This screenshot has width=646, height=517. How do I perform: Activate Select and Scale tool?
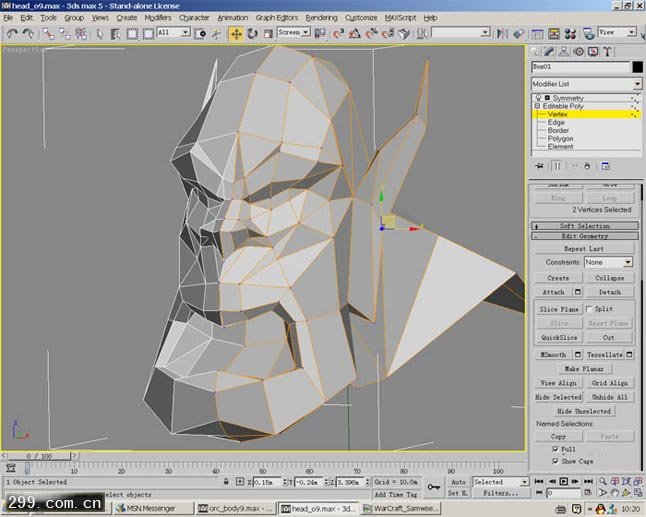pyautogui.click(x=268, y=34)
